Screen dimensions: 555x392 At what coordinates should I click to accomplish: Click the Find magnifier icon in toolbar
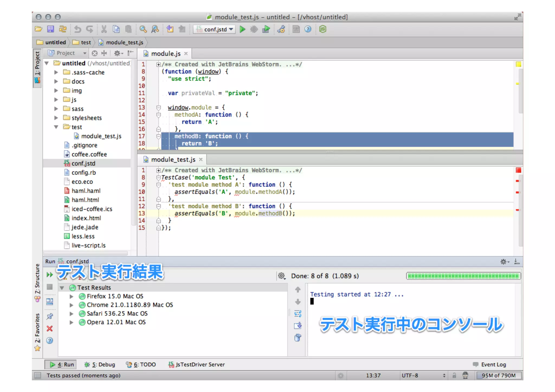[143, 29]
